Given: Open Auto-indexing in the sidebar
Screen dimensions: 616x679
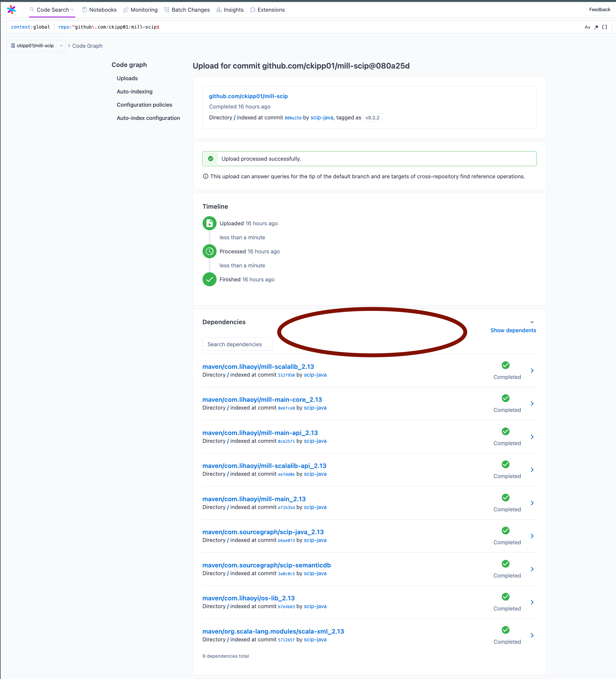Looking at the screenshot, I should pos(135,91).
